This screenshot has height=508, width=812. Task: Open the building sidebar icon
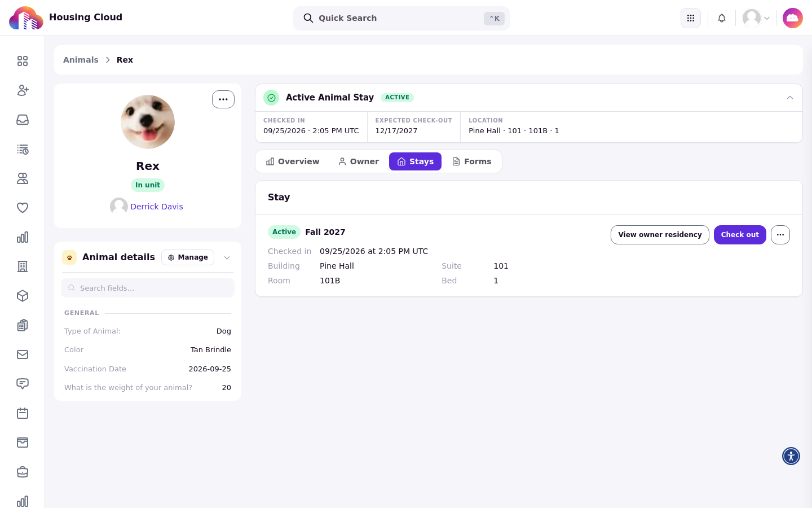pos(23,266)
